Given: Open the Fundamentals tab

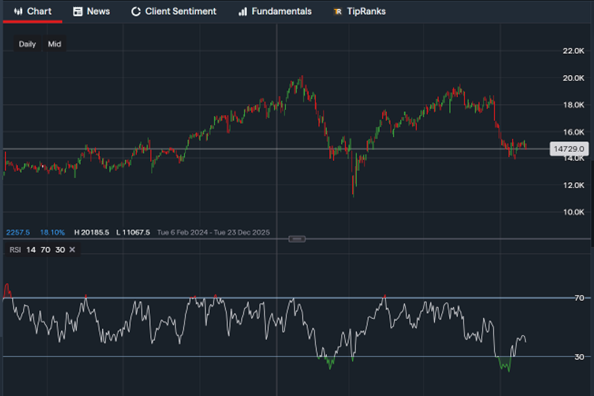Looking at the screenshot, I should click(275, 11).
